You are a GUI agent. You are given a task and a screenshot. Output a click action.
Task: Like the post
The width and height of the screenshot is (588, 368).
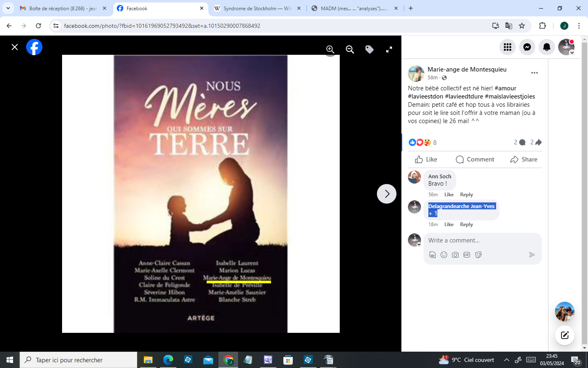click(x=426, y=159)
